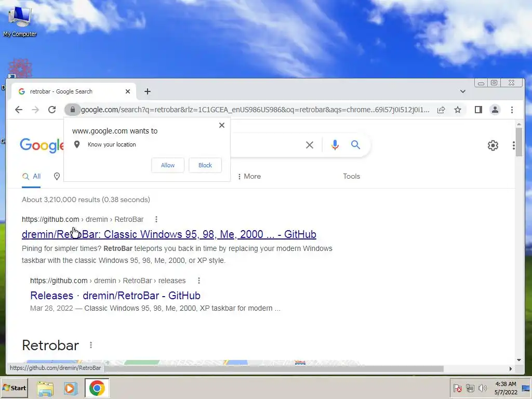Click the address bar URL
532x399 pixels.
point(255,110)
